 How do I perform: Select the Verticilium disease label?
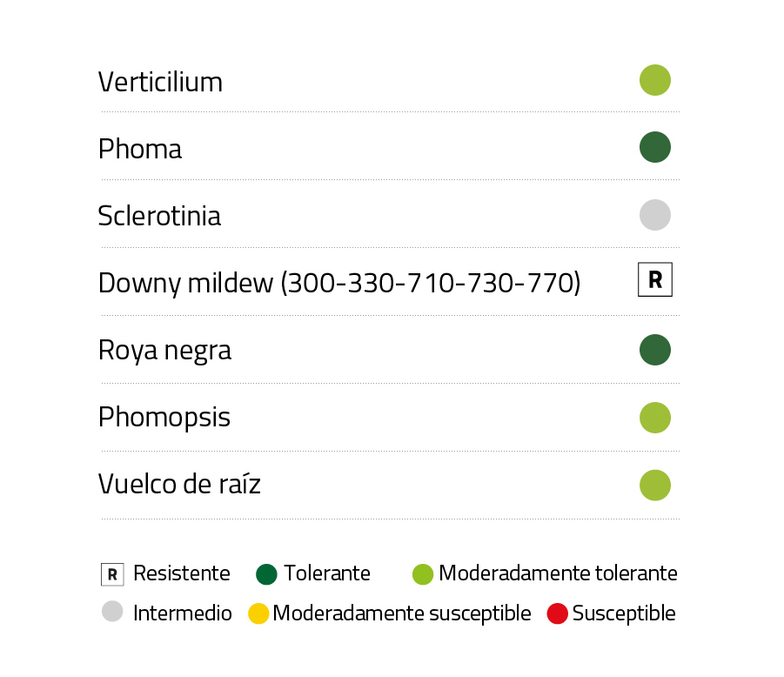160,82
